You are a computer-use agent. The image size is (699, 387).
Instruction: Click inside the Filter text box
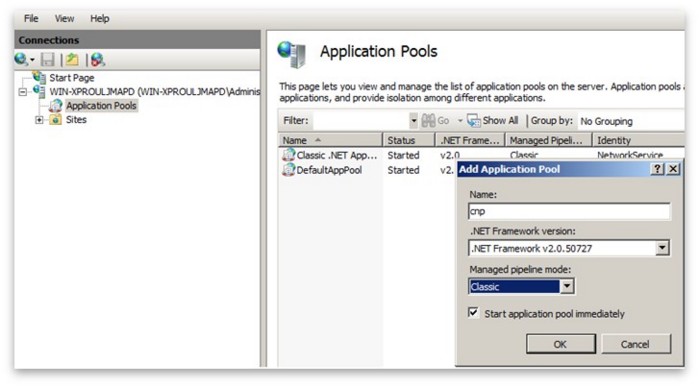361,120
